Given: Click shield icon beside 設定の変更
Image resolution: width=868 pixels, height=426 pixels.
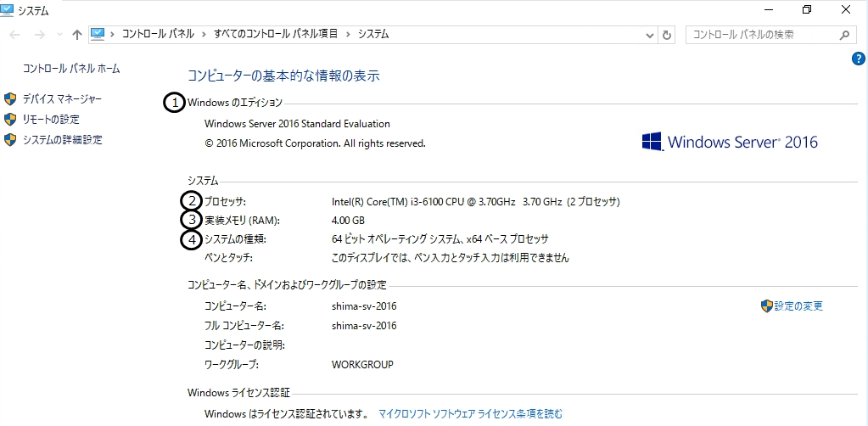Looking at the screenshot, I should click(767, 305).
